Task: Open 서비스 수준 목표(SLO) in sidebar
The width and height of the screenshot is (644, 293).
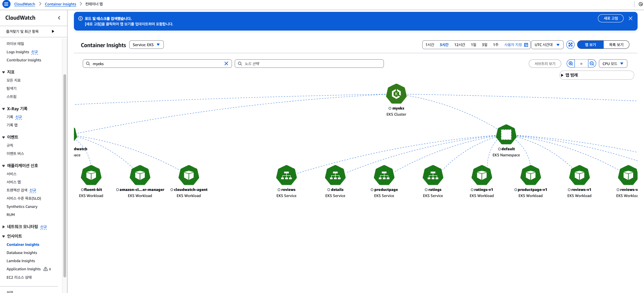Action: click(x=24, y=198)
